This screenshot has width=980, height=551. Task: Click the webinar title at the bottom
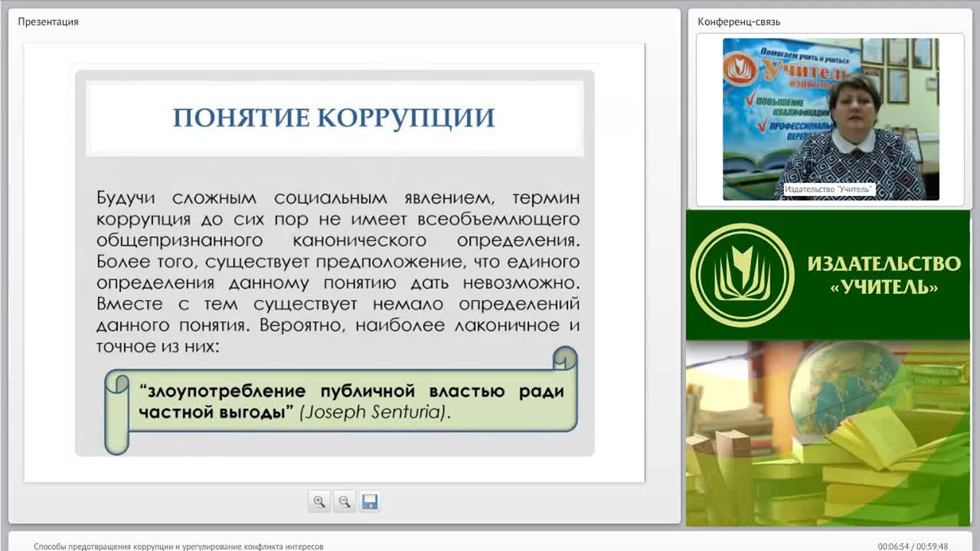[178, 546]
